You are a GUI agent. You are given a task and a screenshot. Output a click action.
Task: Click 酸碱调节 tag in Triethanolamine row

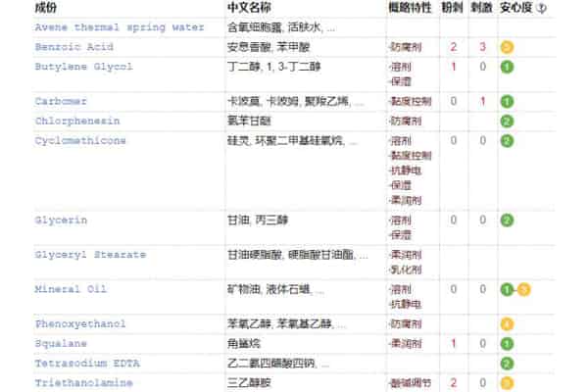(x=411, y=383)
